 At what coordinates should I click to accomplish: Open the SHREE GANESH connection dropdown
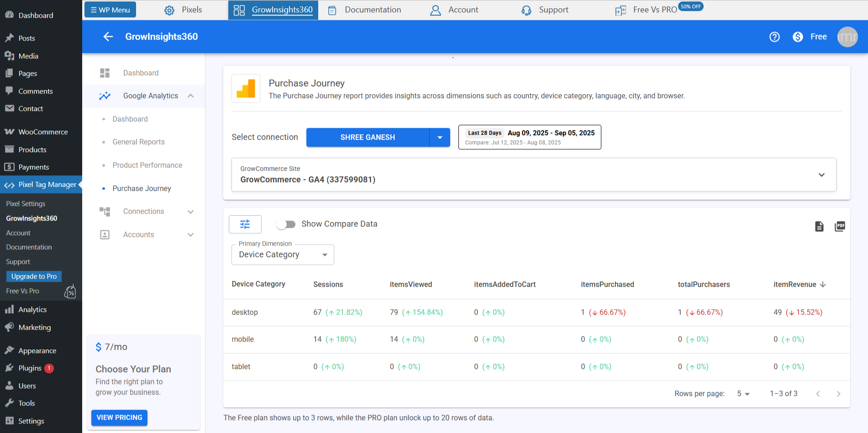tap(440, 137)
